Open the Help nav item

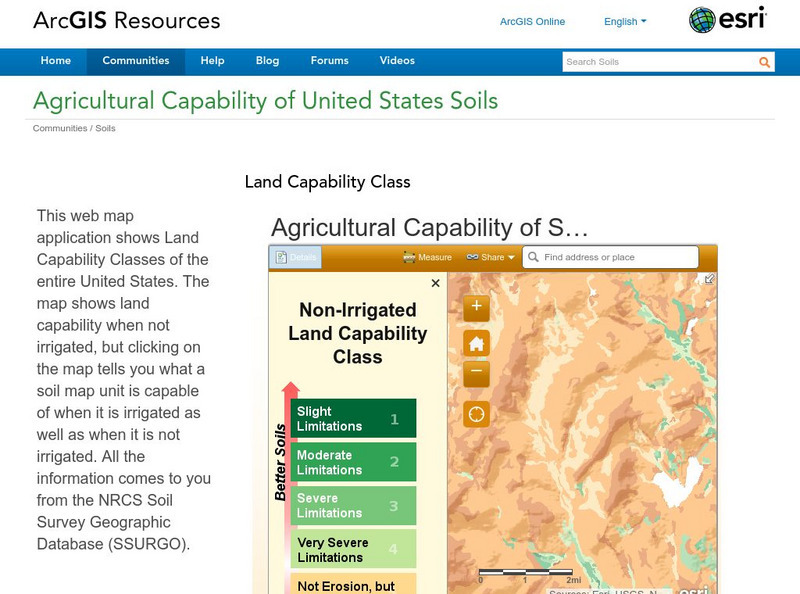click(212, 61)
